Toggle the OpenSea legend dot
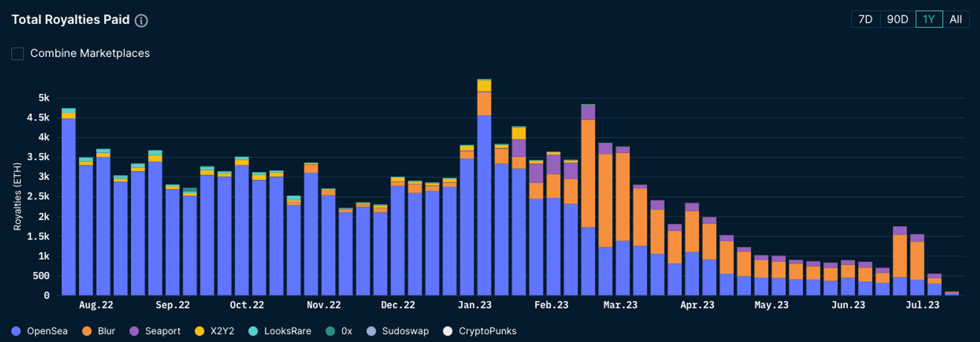The height and width of the screenshot is (342, 980). pyautogui.click(x=16, y=331)
